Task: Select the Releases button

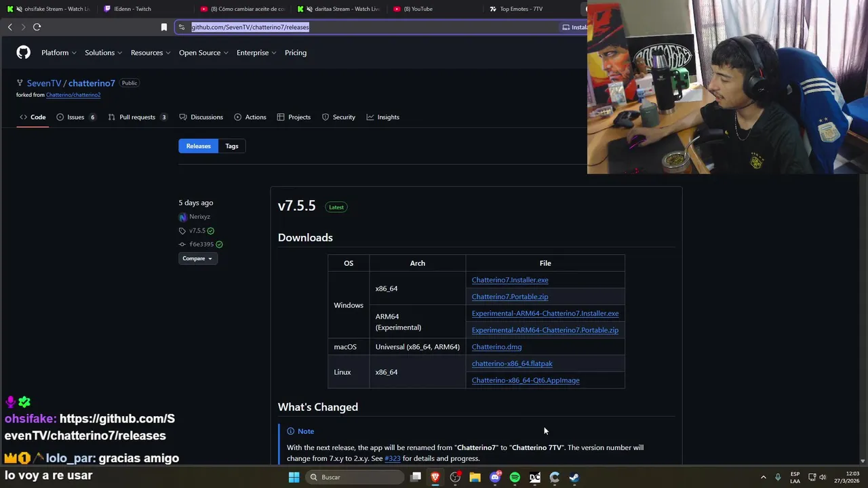Action: pyautogui.click(x=198, y=146)
